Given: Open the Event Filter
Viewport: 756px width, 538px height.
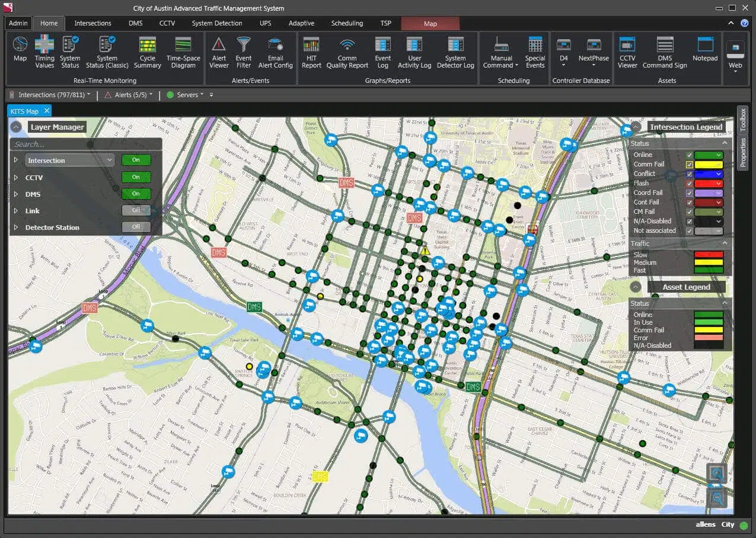Looking at the screenshot, I should [x=244, y=51].
